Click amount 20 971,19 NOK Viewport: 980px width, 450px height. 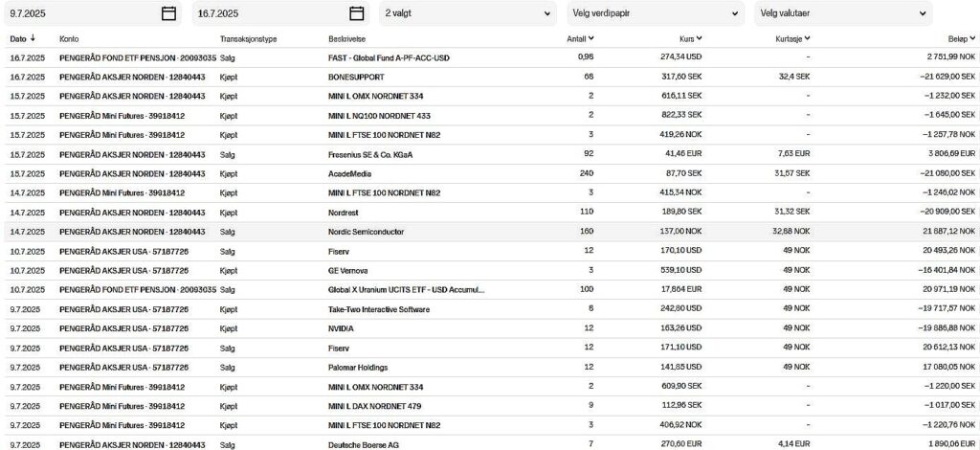pos(949,290)
